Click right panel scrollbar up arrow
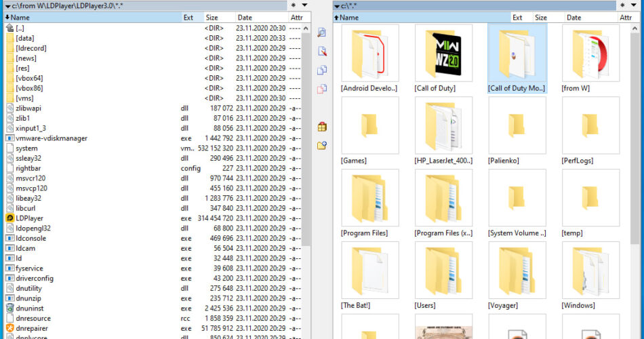The image size is (644, 339). point(635,28)
